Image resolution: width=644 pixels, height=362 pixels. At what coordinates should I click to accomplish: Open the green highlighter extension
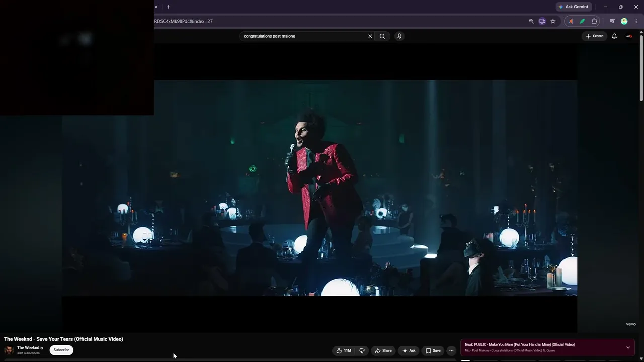pyautogui.click(x=582, y=21)
